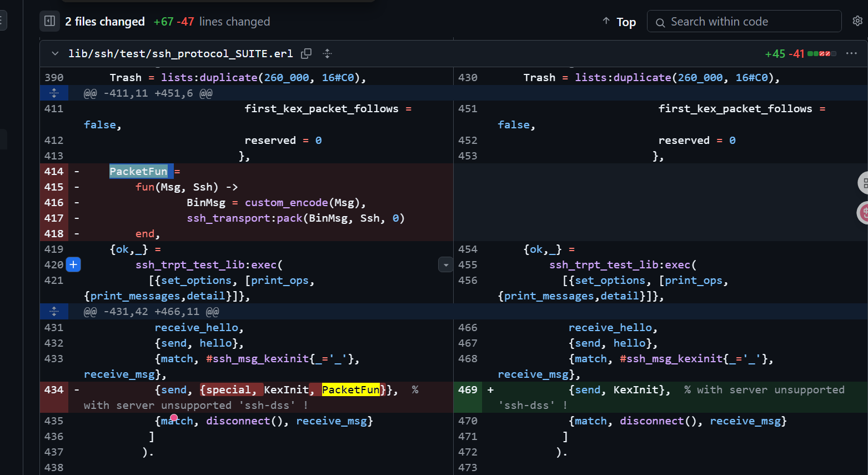The height and width of the screenshot is (475, 868).
Task: Click '2 files changed' summary text
Action: pos(105,22)
